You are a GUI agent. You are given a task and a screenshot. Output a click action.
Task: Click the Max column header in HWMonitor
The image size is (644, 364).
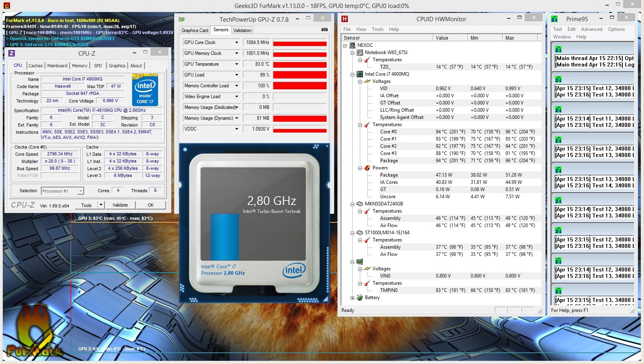click(520, 38)
